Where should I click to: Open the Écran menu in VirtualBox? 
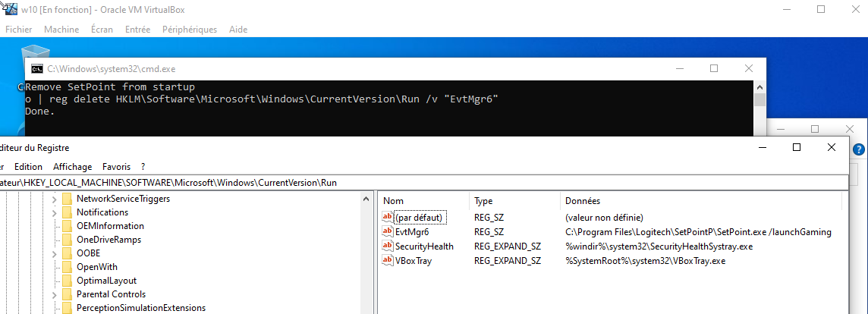pyautogui.click(x=102, y=30)
